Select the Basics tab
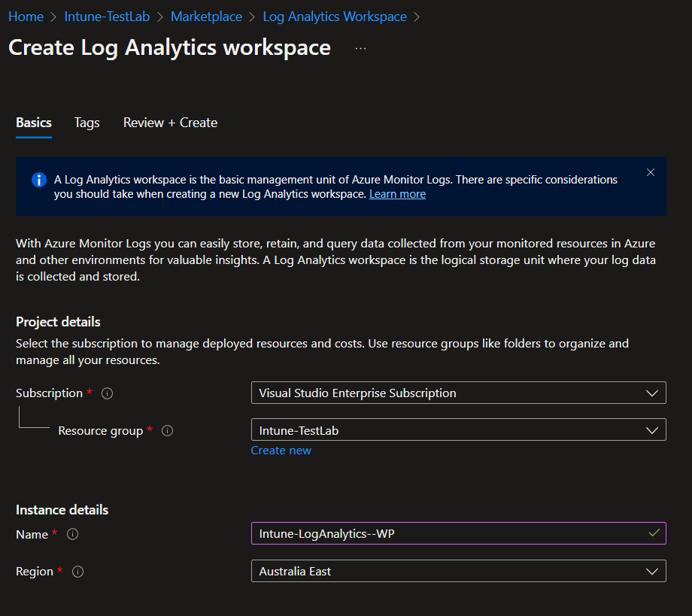 tap(34, 123)
